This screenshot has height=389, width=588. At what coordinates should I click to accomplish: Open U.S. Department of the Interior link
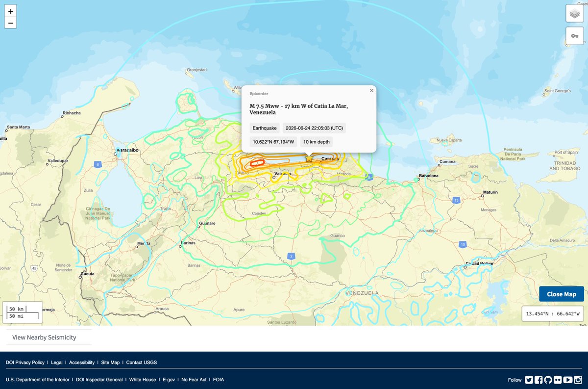click(39, 380)
